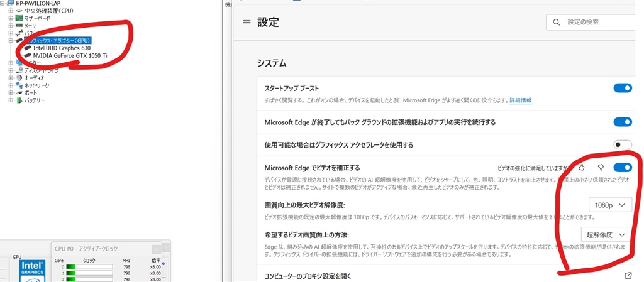Select the ポート label

(30, 93)
